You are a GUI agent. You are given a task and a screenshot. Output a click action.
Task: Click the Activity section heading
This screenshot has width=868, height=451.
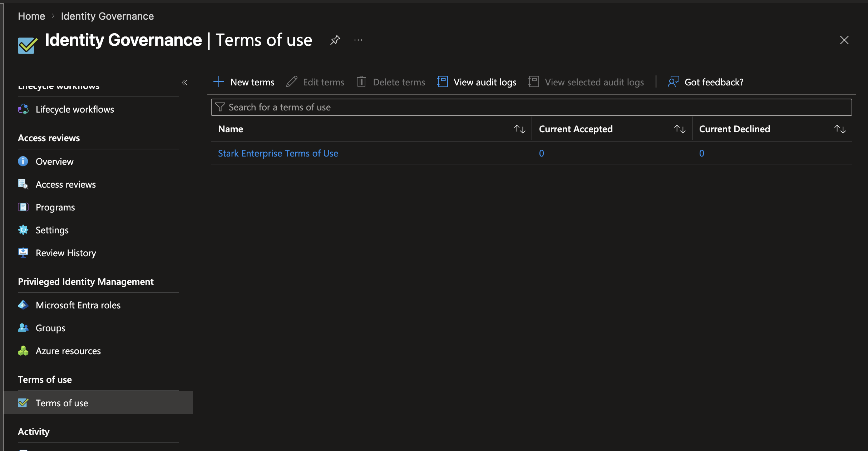[34, 432]
